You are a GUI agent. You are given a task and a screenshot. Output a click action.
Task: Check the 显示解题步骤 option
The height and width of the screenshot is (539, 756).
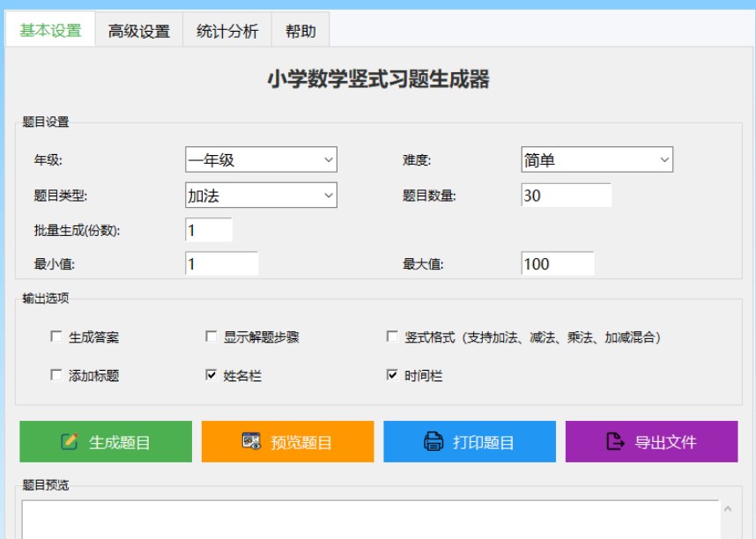click(211, 336)
